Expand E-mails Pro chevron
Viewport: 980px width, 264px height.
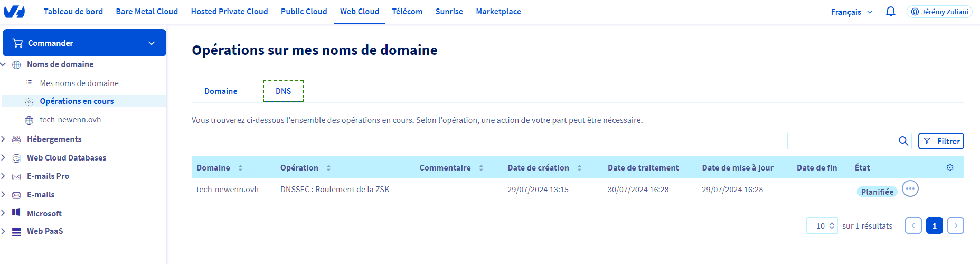[x=3, y=176]
